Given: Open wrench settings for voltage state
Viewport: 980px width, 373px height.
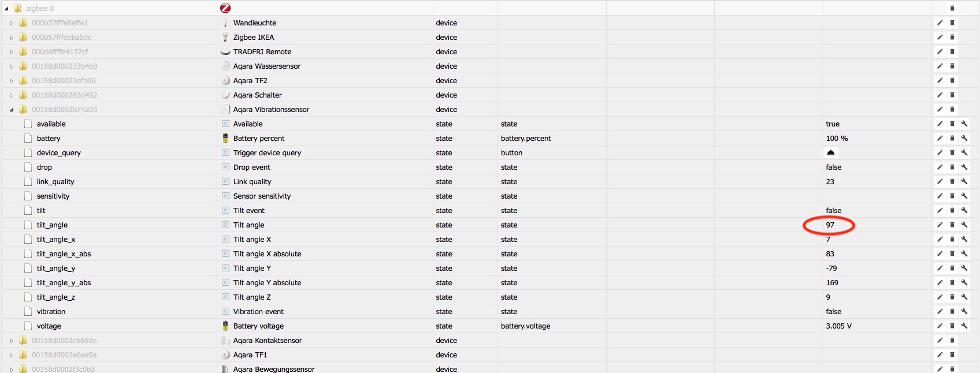Looking at the screenshot, I should 964,326.
